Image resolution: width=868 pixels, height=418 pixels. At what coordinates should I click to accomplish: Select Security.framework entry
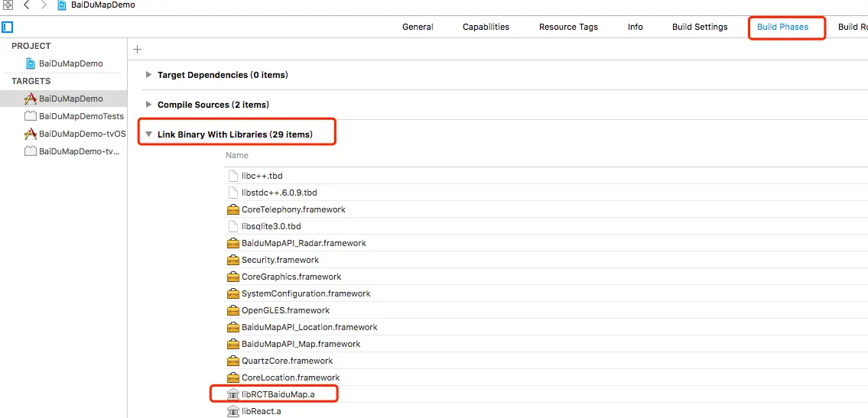tap(280, 260)
